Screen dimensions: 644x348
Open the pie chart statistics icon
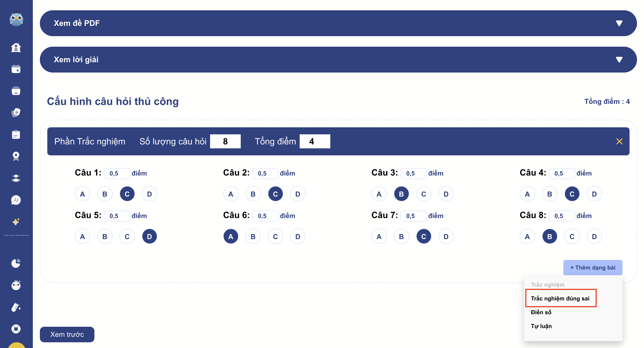pos(16,263)
